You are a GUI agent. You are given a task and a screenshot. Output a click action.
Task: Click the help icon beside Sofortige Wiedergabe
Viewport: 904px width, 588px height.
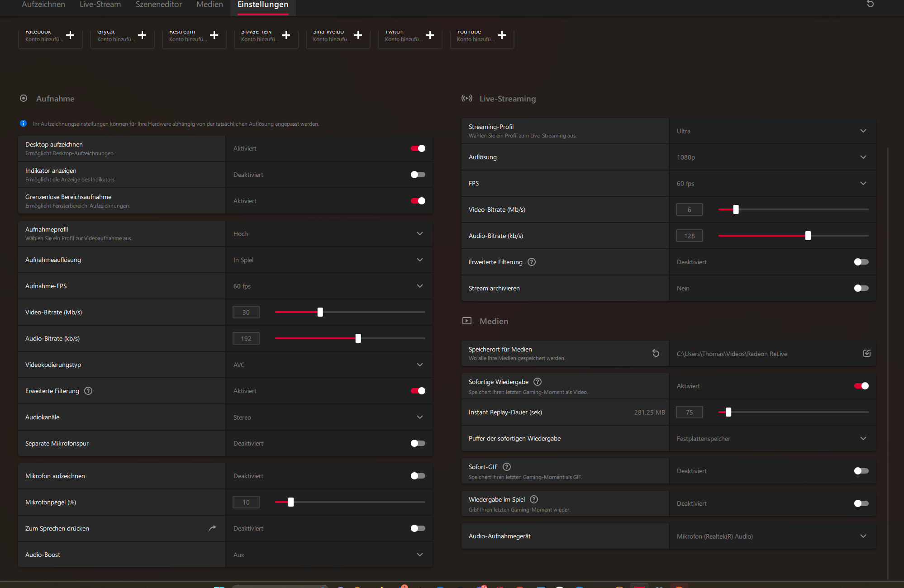pos(538,382)
